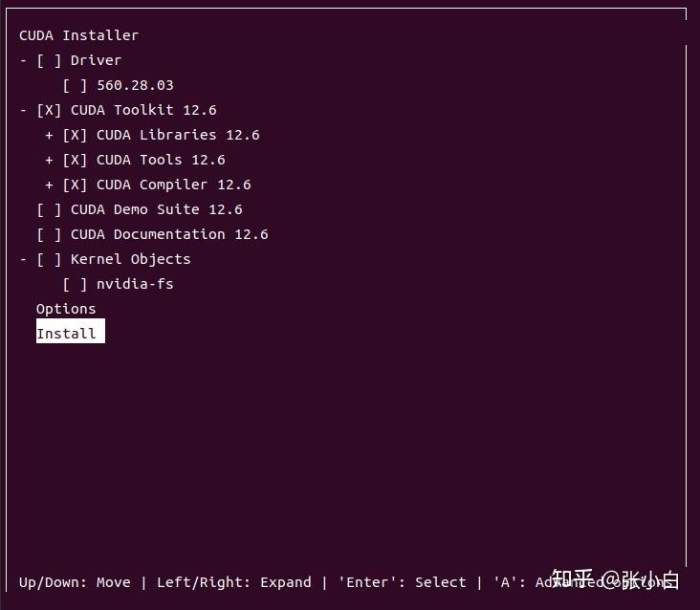Uncheck the CUDA Toolkit 12.6 checkbox
700x610 pixels.
tap(50, 110)
